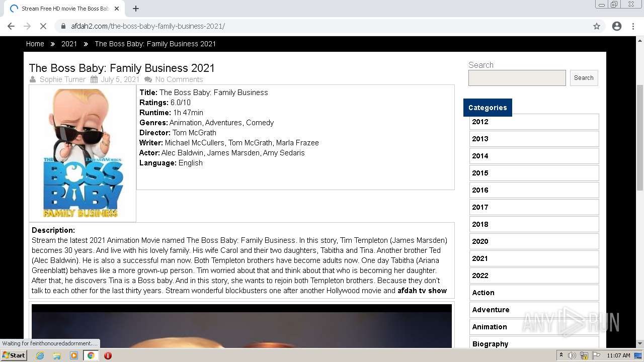Go to Home breadcrumb link
The height and width of the screenshot is (362, 644).
click(35, 44)
